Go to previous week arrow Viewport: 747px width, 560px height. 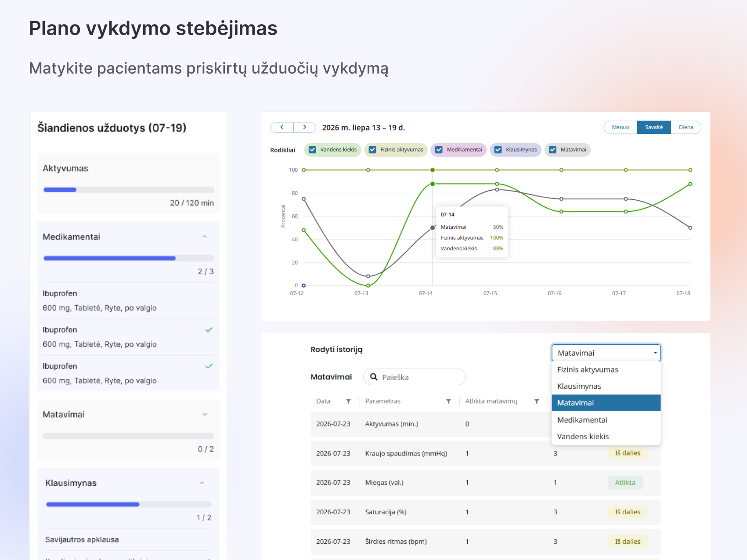coord(282,127)
